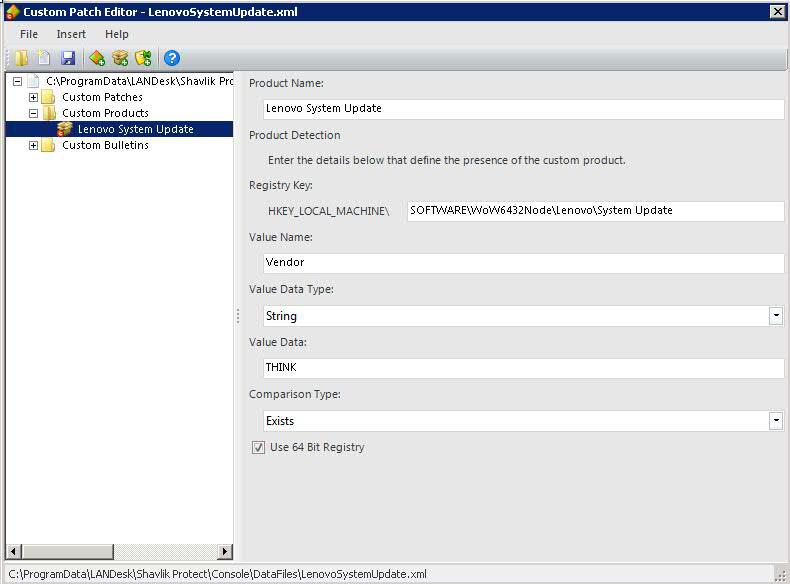Toggle the Use 64 Bit Registry checkbox
This screenshot has width=790, height=584.
pyautogui.click(x=258, y=447)
